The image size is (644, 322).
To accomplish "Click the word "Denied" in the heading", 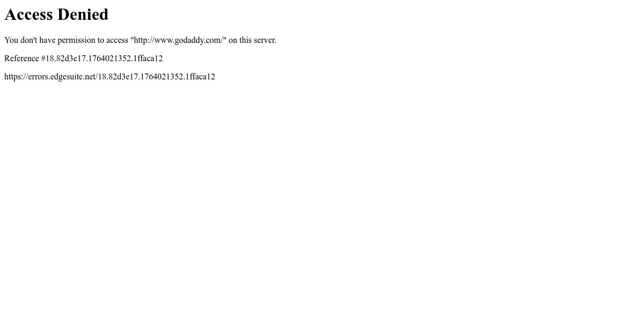I will 83,14.
